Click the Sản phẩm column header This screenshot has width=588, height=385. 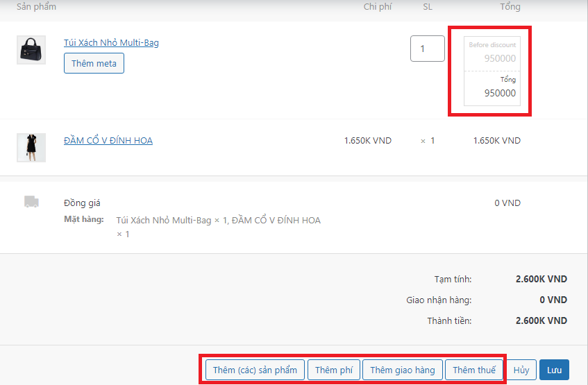point(36,7)
